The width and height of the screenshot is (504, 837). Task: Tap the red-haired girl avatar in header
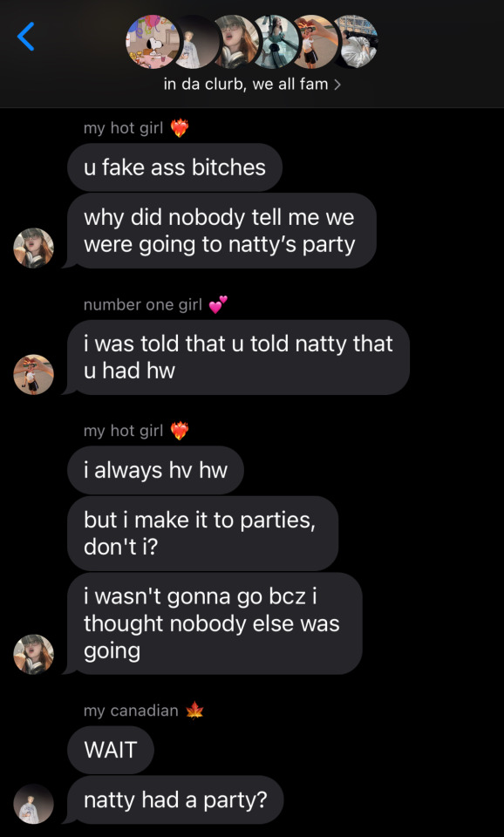click(x=236, y=42)
